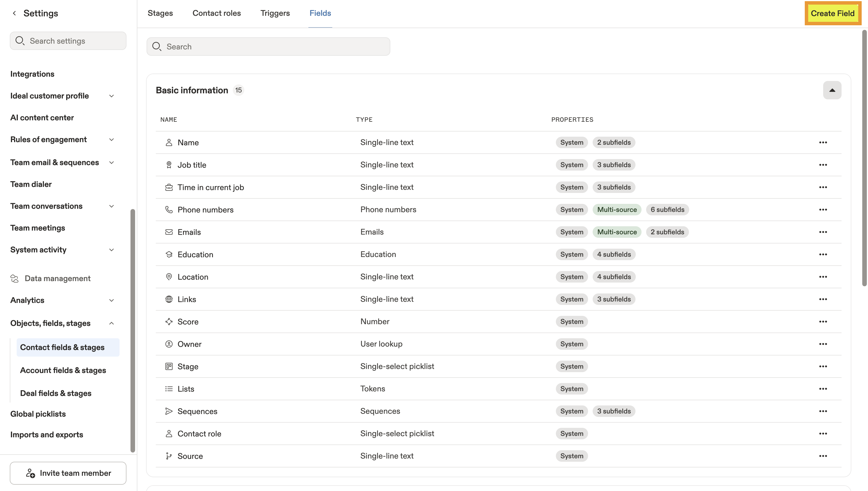Open Team meetings settings
The width and height of the screenshot is (868, 491).
tap(37, 228)
